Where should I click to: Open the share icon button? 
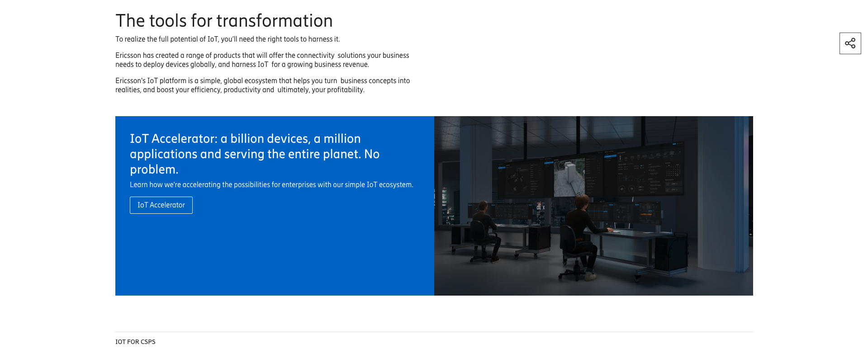coord(850,43)
